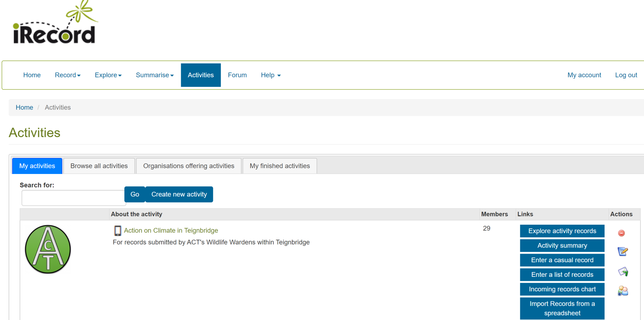The image size is (644, 320).
Task: Switch to Browse all activities tab
Action: click(x=99, y=166)
